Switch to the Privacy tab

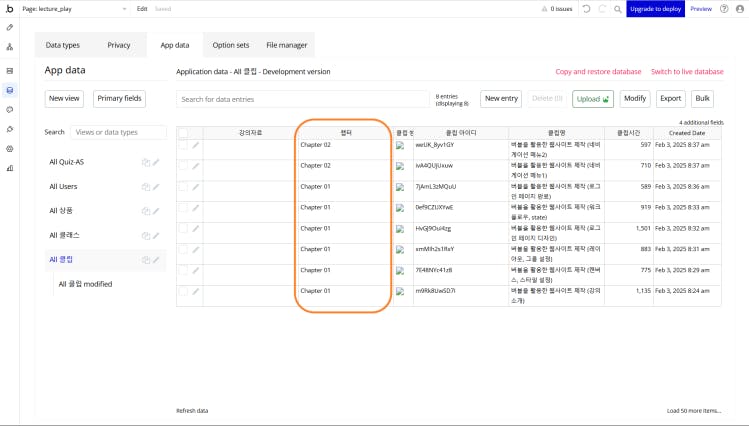pos(118,45)
